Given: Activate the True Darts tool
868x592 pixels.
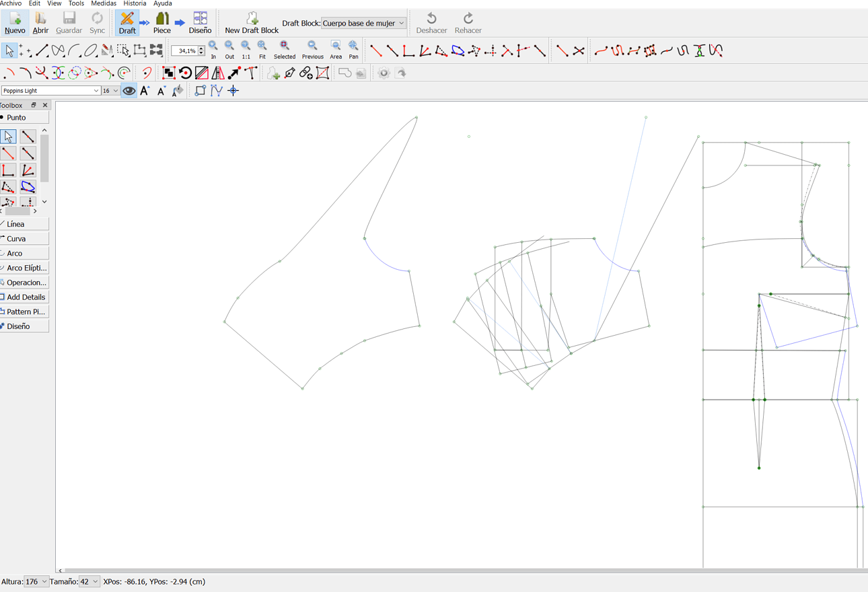Looking at the screenshot, I should click(x=250, y=73).
